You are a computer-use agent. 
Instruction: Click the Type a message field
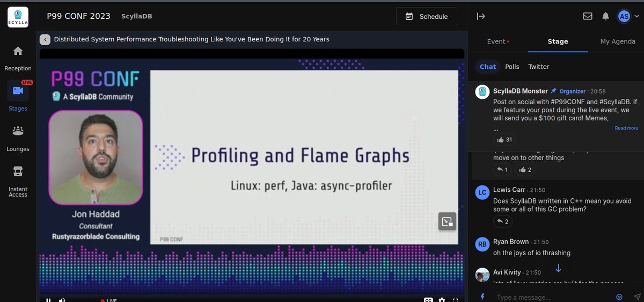point(552,297)
